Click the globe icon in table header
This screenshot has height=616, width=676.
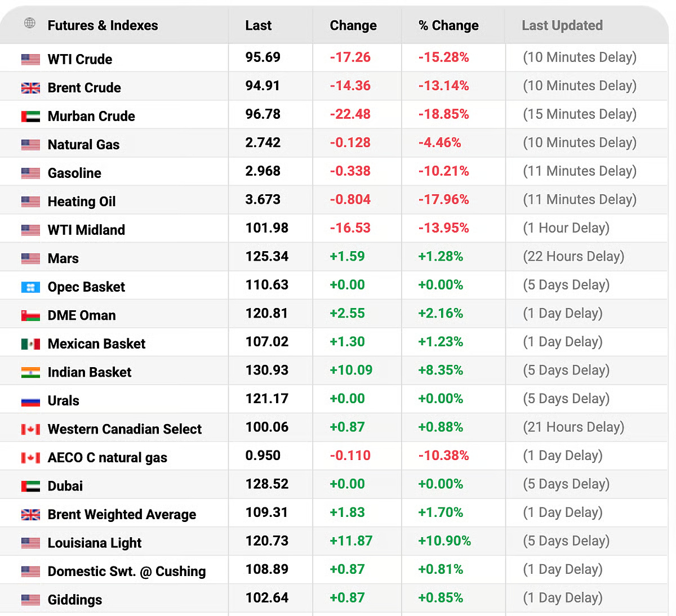[x=30, y=23]
